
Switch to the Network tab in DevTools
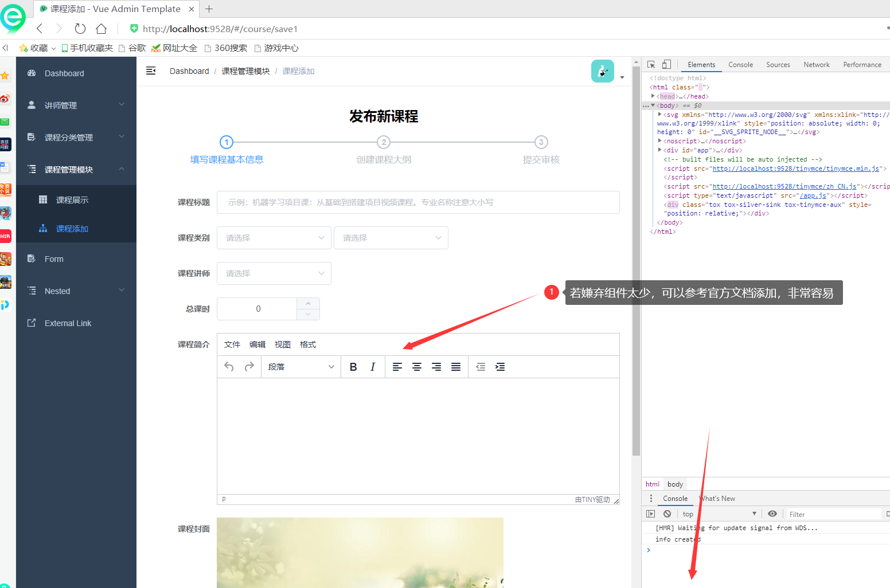coord(816,64)
